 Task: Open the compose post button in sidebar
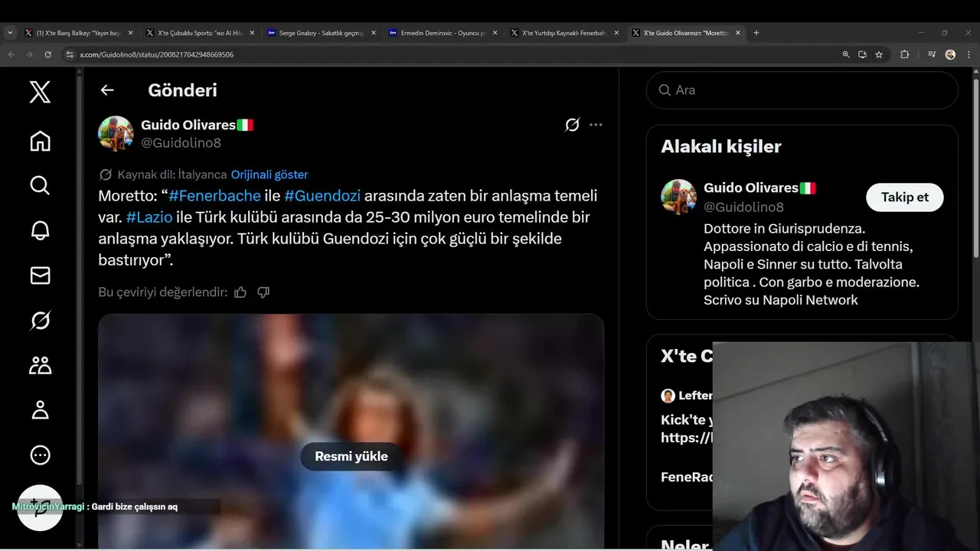pyautogui.click(x=40, y=507)
